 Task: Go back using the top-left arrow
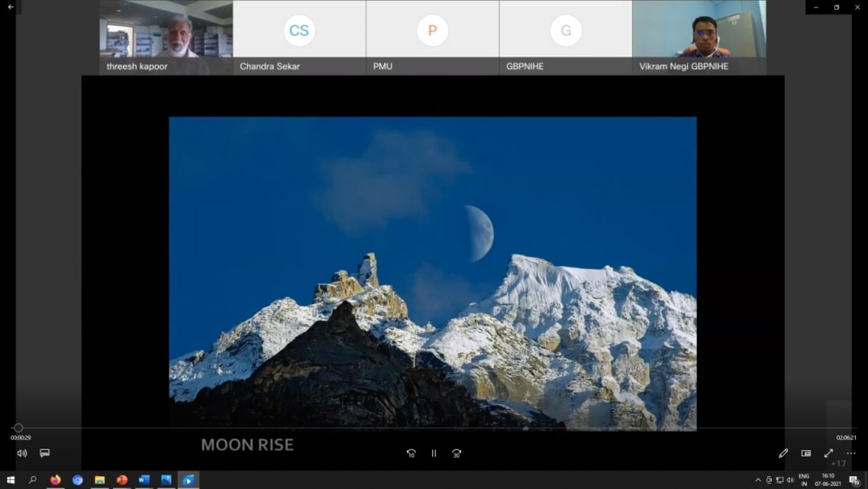pyautogui.click(x=10, y=7)
